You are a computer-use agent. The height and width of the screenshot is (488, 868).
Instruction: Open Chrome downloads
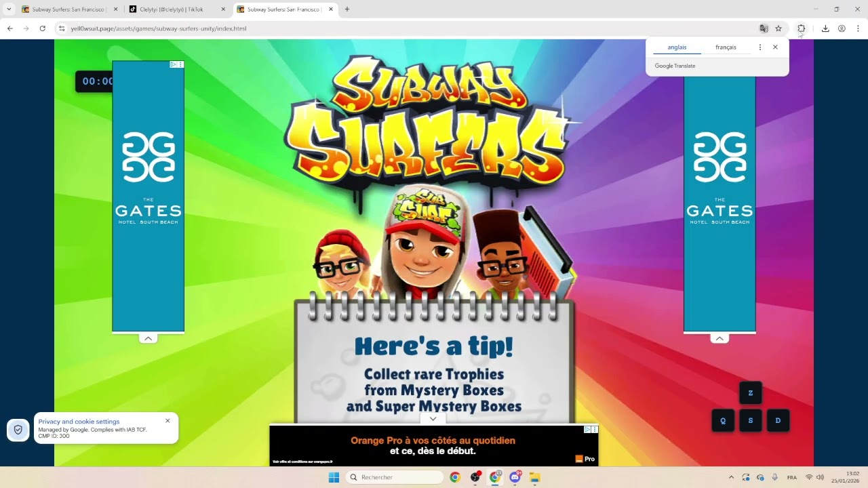click(x=825, y=28)
